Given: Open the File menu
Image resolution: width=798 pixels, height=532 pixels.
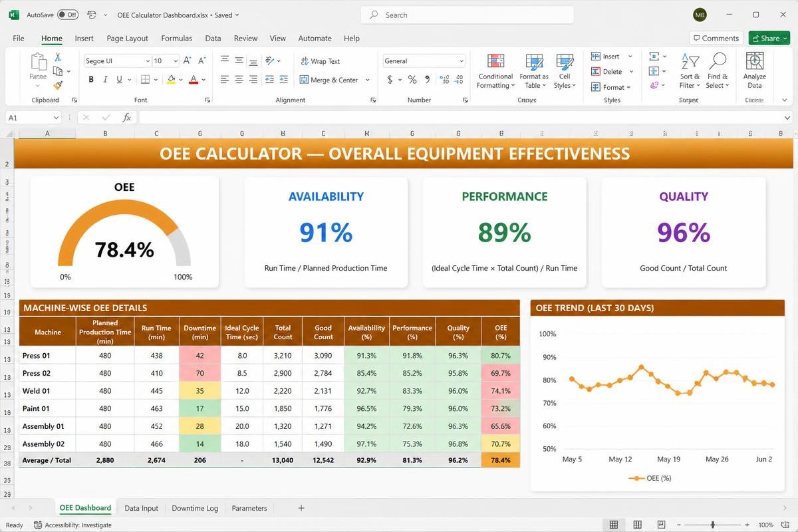Looking at the screenshot, I should (x=19, y=39).
